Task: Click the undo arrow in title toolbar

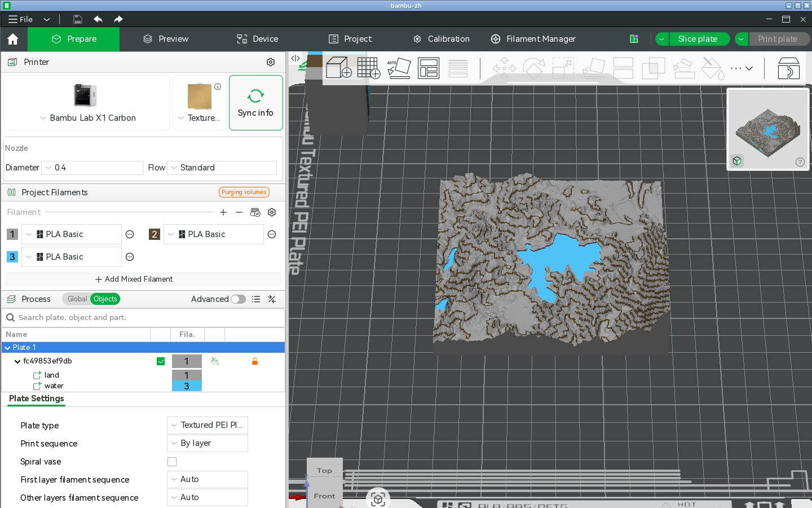Action: point(98,19)
